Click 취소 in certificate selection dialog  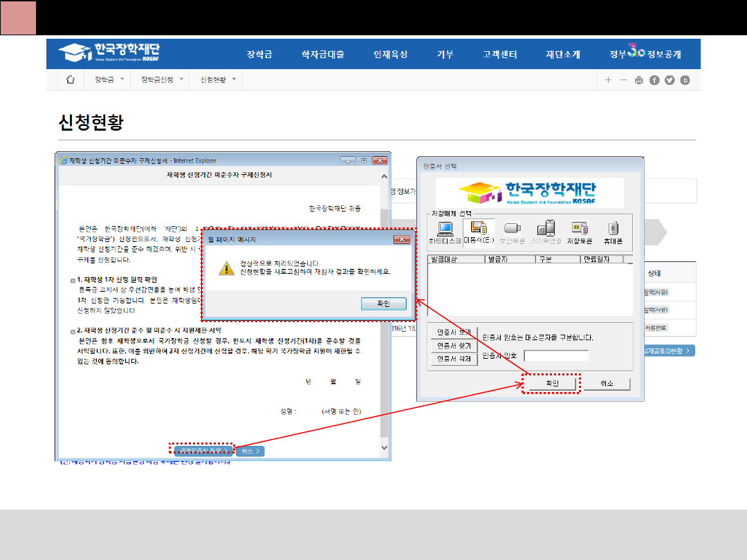tap(607, 383)
